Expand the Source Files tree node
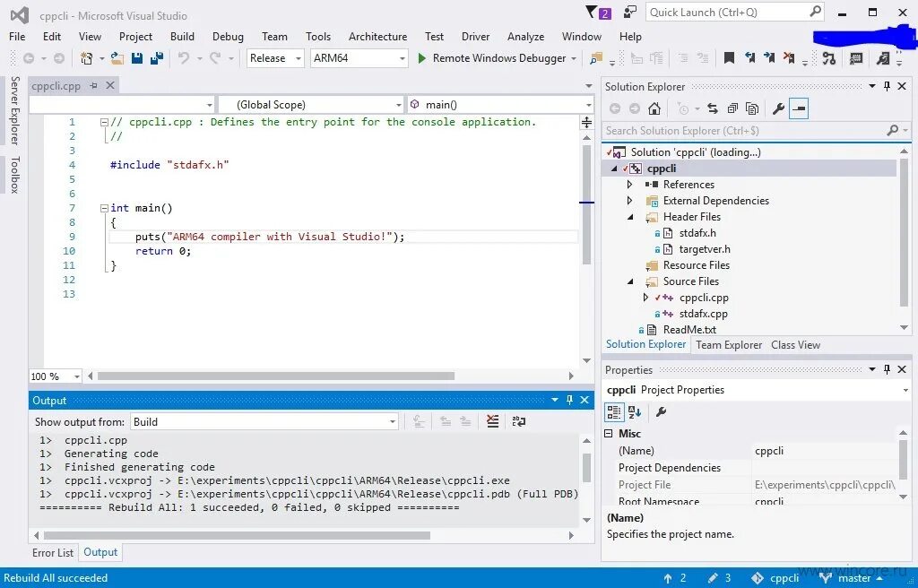The image size is (918, 588). tap(632, 281)
